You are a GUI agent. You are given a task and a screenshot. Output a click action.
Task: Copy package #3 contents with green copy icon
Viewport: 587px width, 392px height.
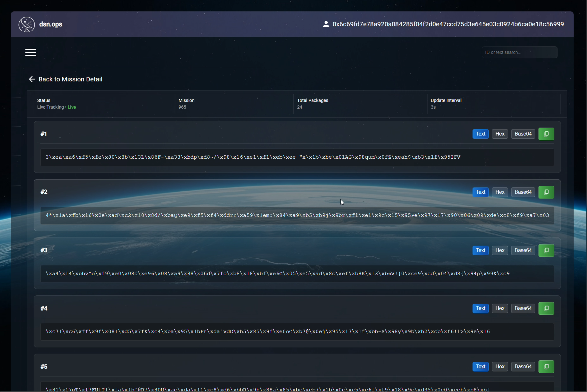tap(546, 250)
